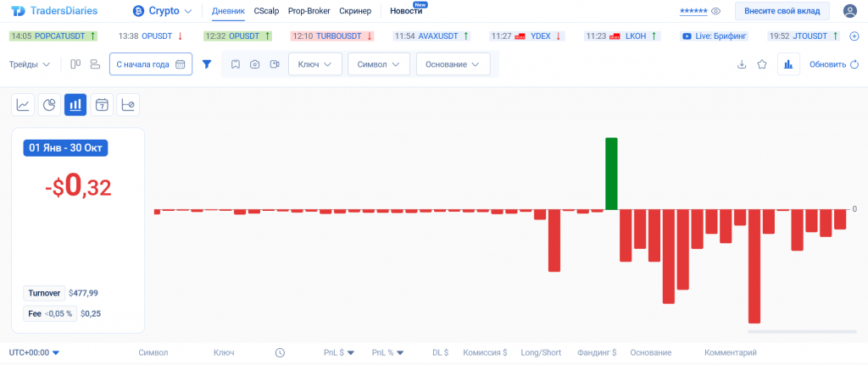Click the -$0,32 total PnL value
This screenshot has height=365, width=868.
pos(78,187)
